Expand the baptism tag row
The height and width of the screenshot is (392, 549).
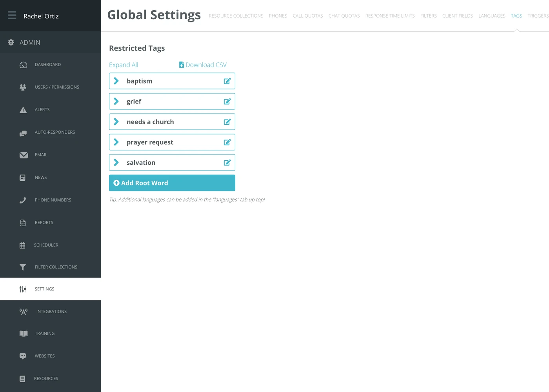tap(116, 81)
